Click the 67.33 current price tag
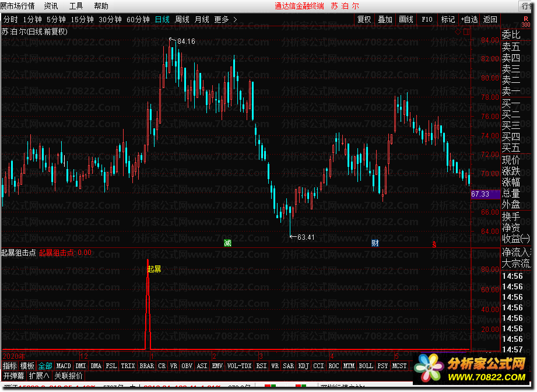Image resolution: width=537 pixels, height=392 pixels. pos(485,194)
